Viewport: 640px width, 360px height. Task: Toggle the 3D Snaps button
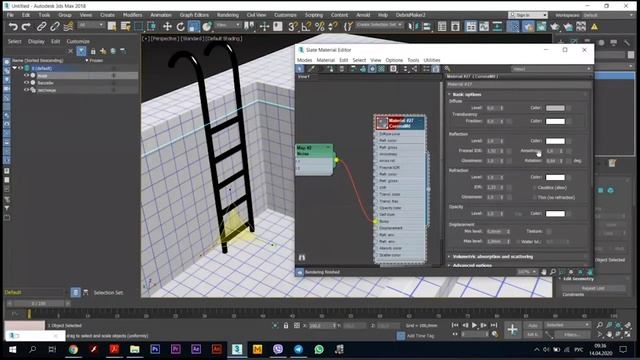click(x=293, y=27)
